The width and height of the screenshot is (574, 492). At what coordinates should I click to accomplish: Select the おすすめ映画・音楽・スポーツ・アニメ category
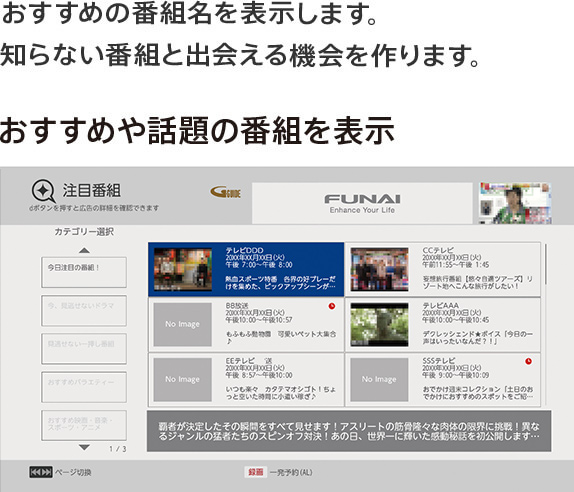point(84,425)
